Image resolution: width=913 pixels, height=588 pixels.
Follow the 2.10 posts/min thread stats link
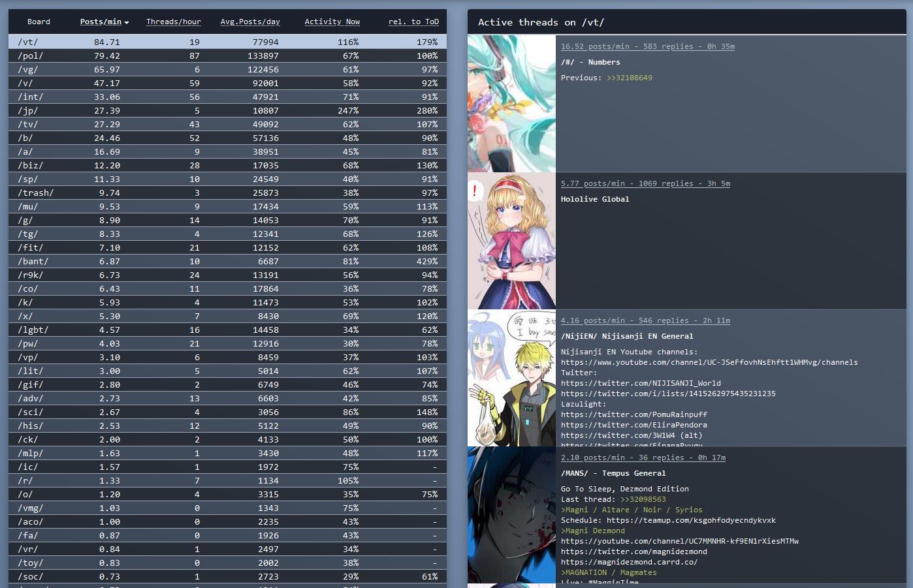point(643,457)
